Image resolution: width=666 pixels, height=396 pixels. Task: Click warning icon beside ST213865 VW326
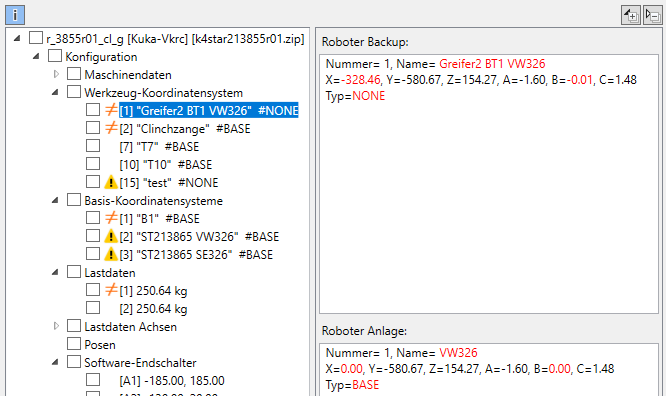coord(111,236)
